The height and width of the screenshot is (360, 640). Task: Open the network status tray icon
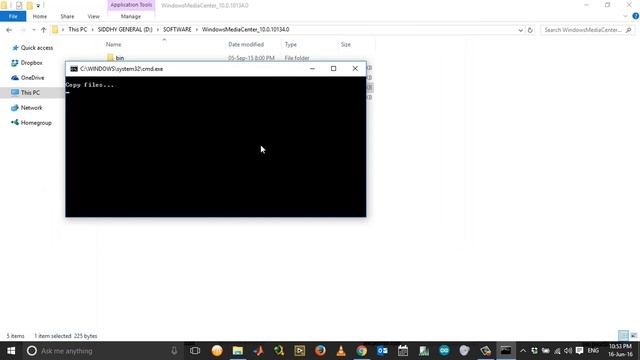tap(557, 351)
